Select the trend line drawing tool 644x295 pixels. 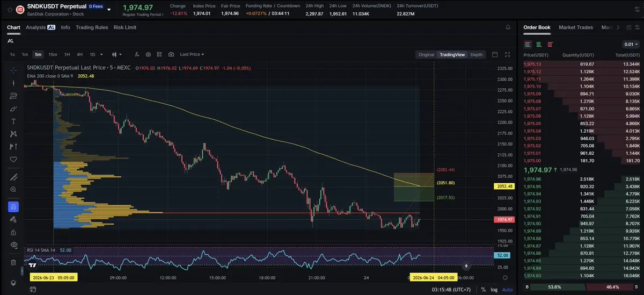coord(13,83)
